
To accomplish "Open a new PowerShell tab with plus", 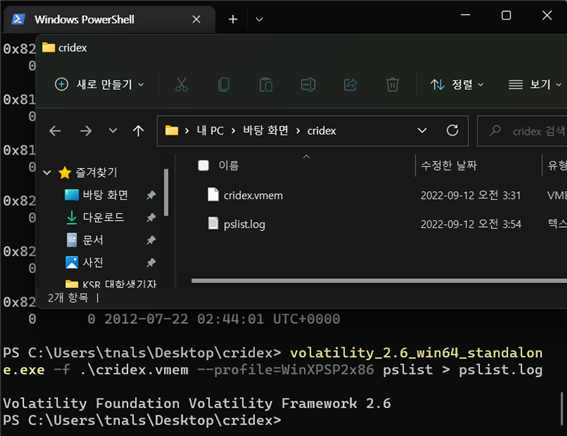I will click(x=233, y=19).
